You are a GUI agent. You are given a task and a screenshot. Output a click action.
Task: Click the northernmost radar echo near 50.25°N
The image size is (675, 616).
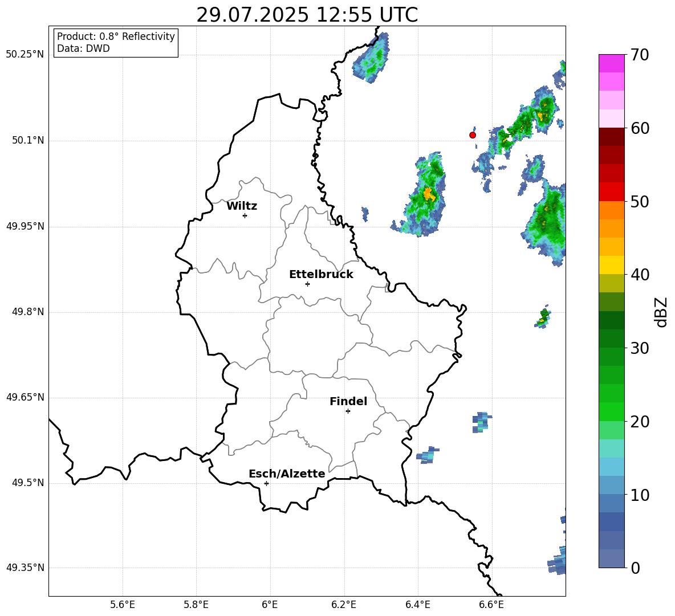(372, 58)
